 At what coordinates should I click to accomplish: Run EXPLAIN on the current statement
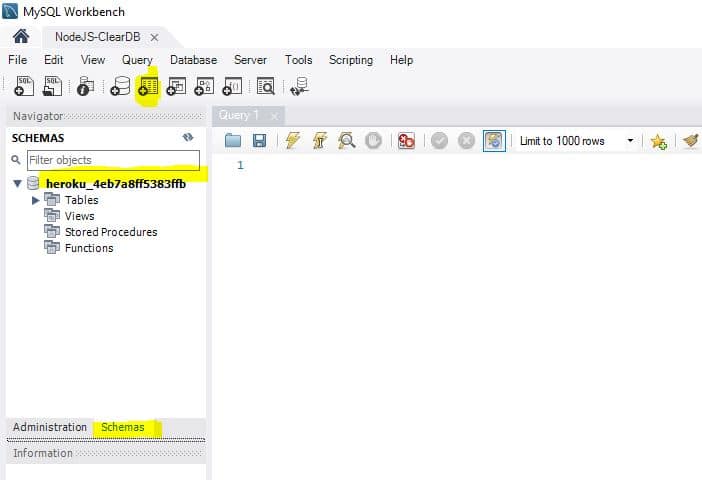[346, 141]
